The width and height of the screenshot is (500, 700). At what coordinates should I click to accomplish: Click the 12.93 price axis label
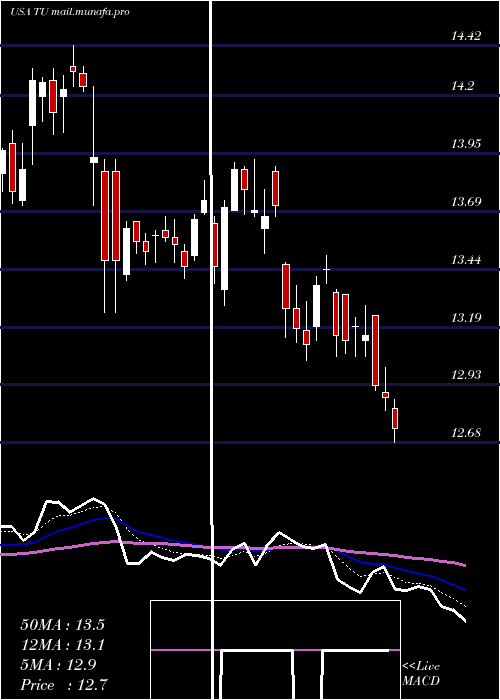click(x=466, y=375)
